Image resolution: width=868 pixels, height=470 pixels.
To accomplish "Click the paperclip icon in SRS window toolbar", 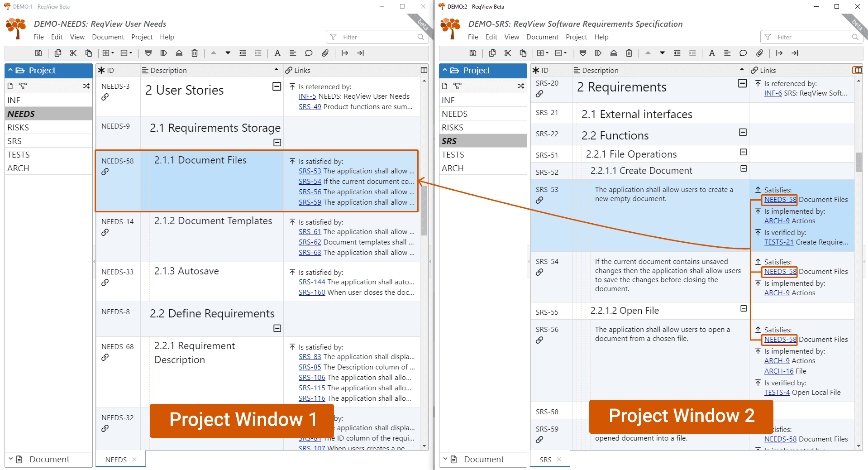I will pos(759,53).
